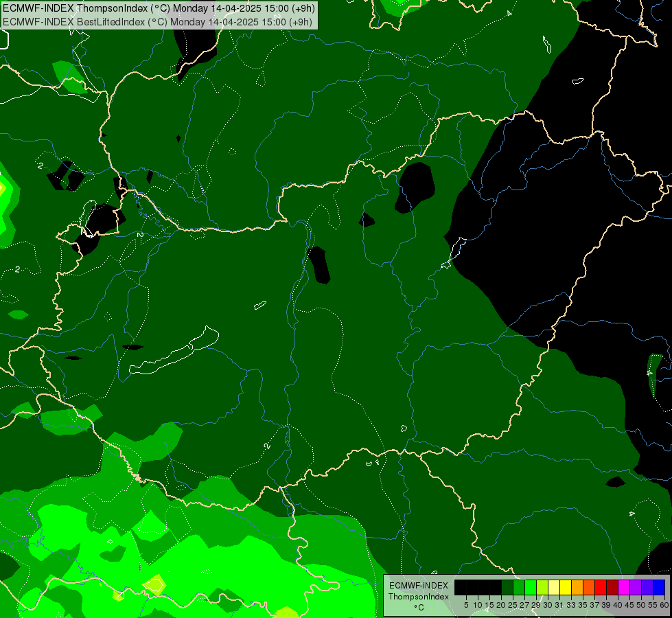
Task: Select the bright red 37-39 legend swatch
Action: pyautogui.click(x=601, y=587)
